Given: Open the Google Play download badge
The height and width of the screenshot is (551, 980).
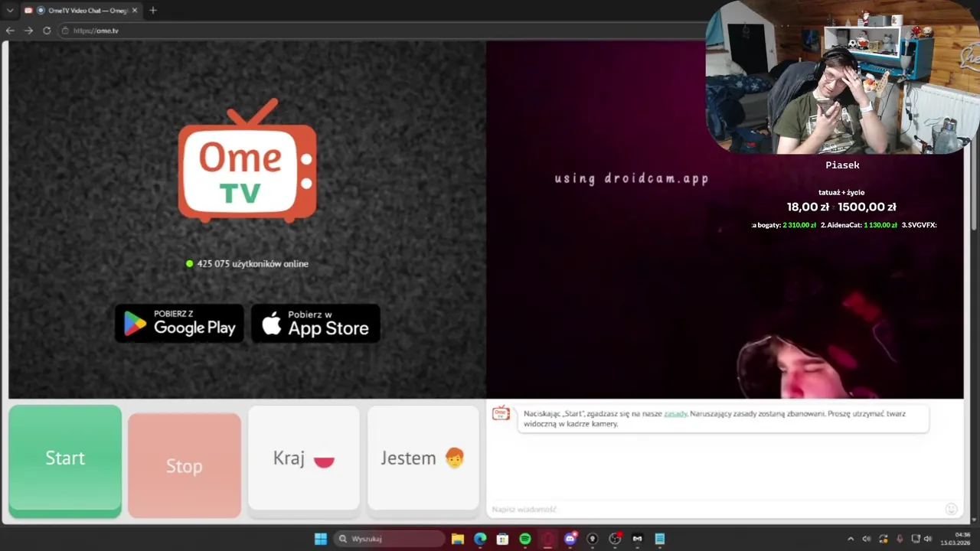Looking at the screenshot, I should [179, 324].
